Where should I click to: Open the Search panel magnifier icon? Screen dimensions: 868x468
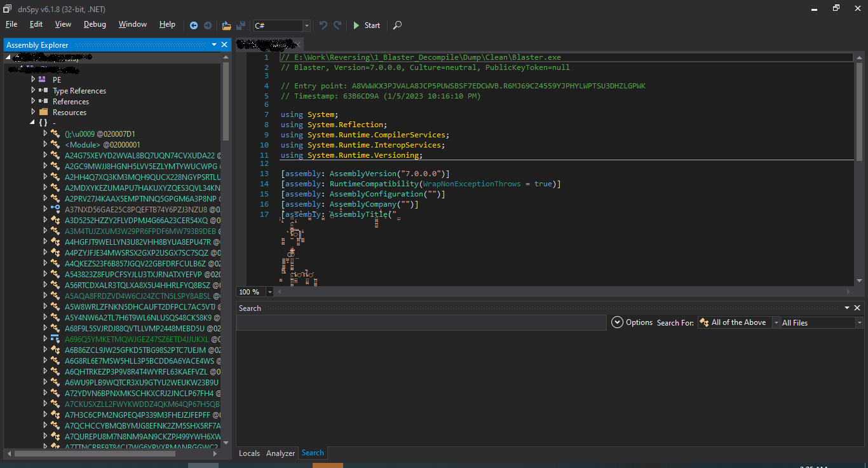pos(397,26)
